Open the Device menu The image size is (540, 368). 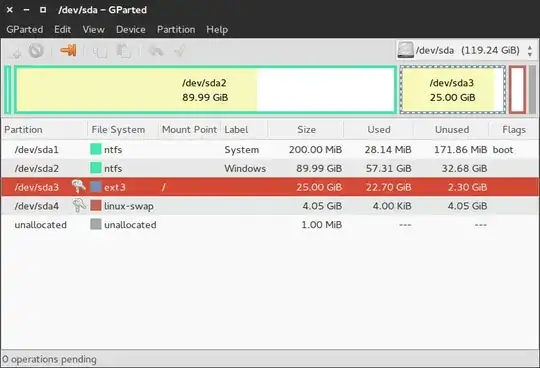pos(131,30)
